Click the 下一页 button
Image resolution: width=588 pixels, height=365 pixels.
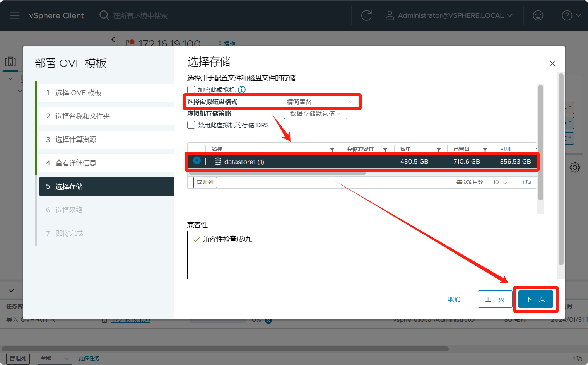tap(535, 299)
